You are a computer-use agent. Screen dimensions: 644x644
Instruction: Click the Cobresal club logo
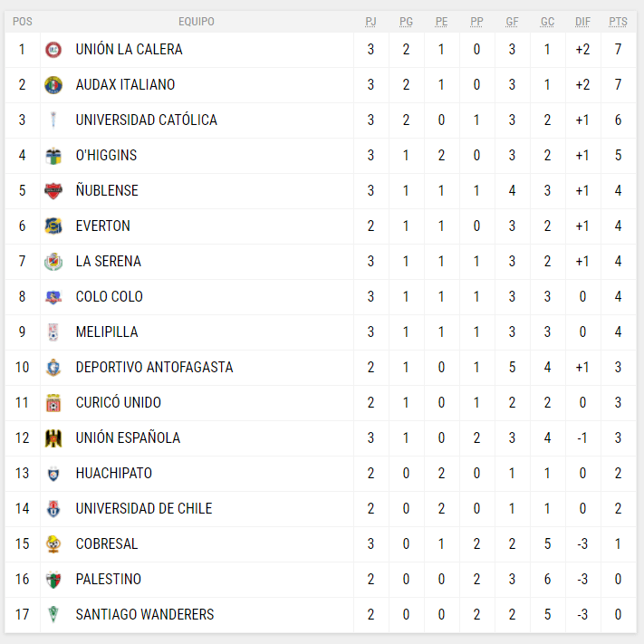(53, 544)
